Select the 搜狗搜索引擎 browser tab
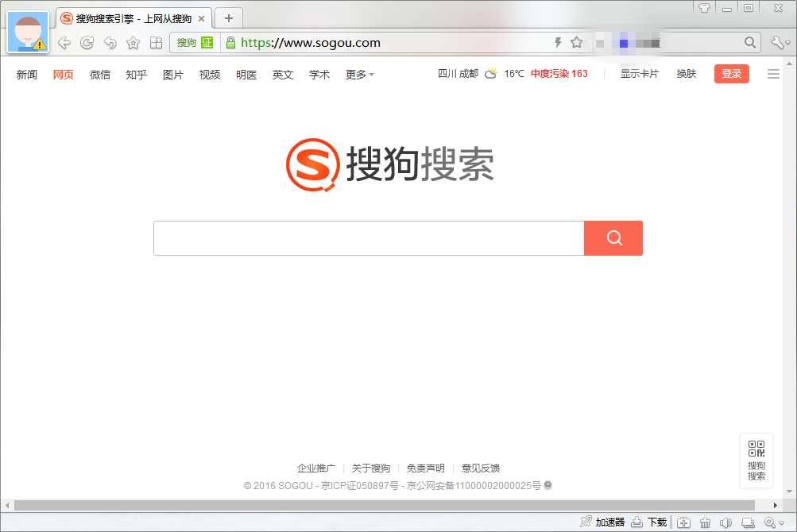797x532 pixels. point(133,19)
